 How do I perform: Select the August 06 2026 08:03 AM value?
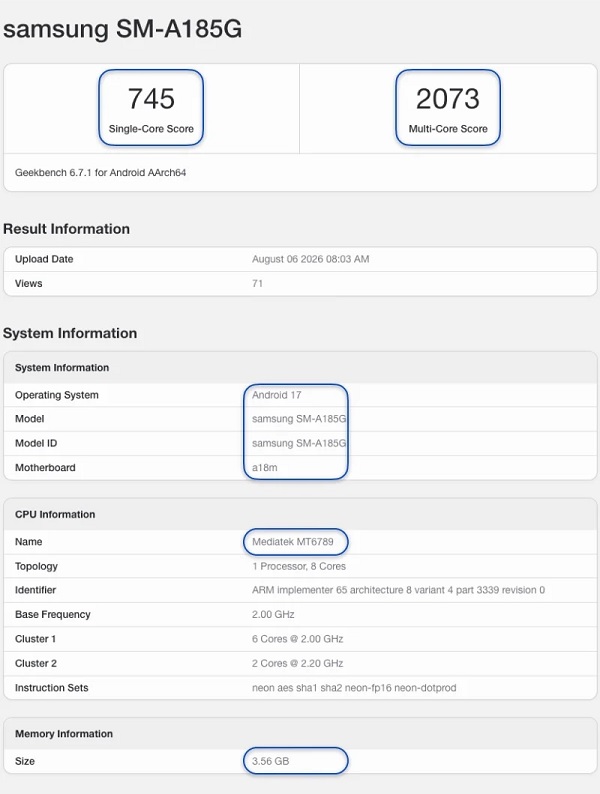[310, 259]
